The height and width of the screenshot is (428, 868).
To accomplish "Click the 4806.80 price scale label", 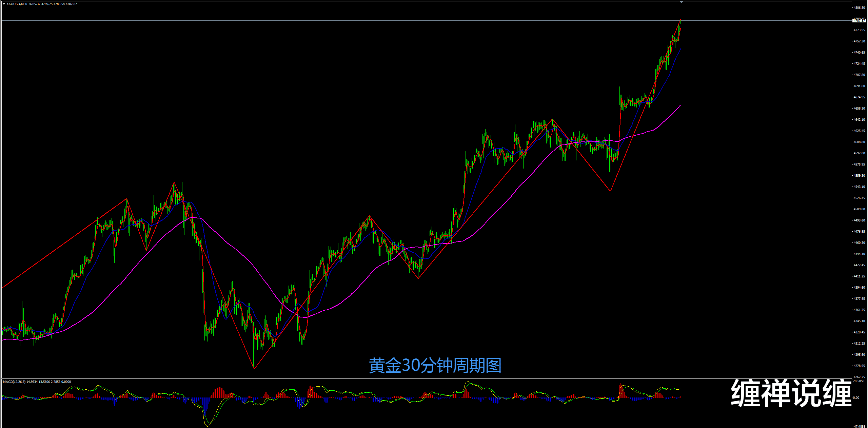I will (x=859, y=7).
